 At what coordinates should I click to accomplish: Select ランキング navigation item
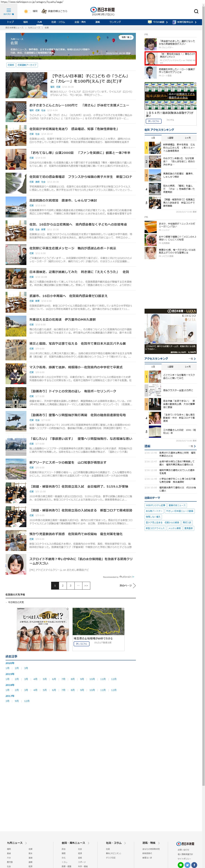click(115, 22)
